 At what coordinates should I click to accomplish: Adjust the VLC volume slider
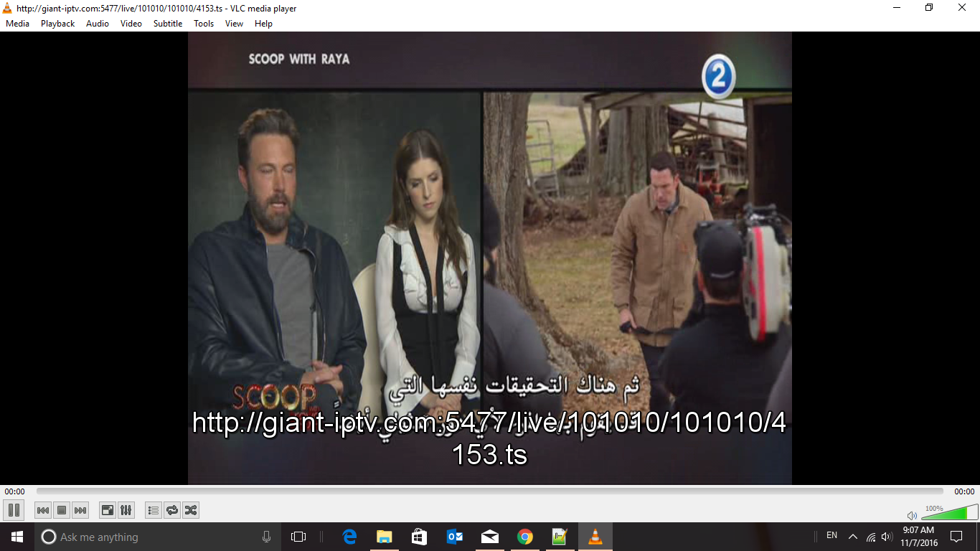pos(950,512)
